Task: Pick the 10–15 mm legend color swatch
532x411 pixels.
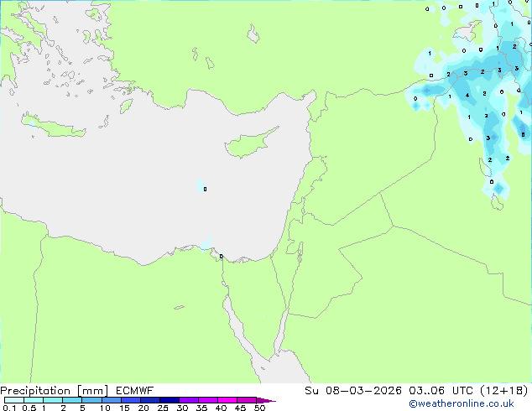Action: [111, 400]
